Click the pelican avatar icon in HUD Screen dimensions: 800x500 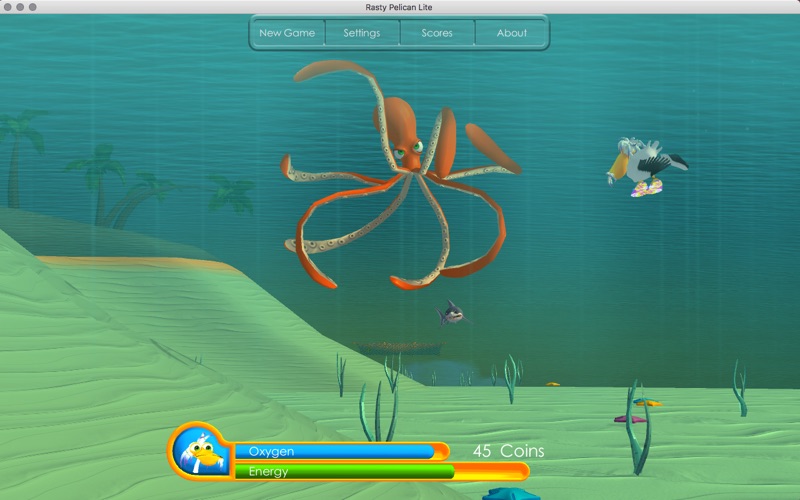(202, 452)
